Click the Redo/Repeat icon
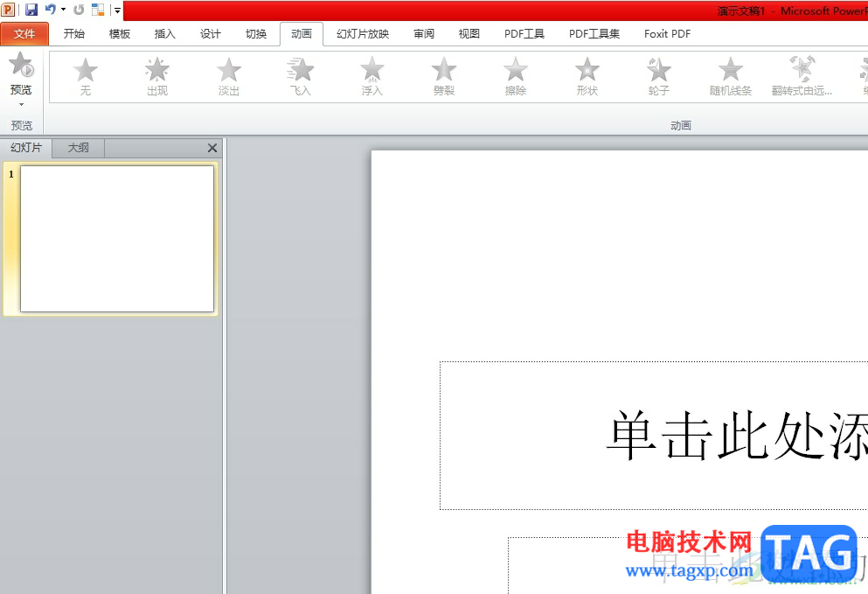Screen dimensions: 868x594 (79, 10)
